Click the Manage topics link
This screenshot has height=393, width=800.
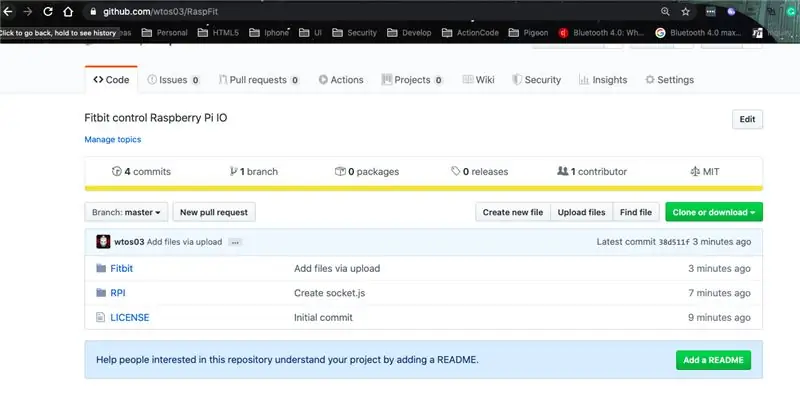(113, 139)
